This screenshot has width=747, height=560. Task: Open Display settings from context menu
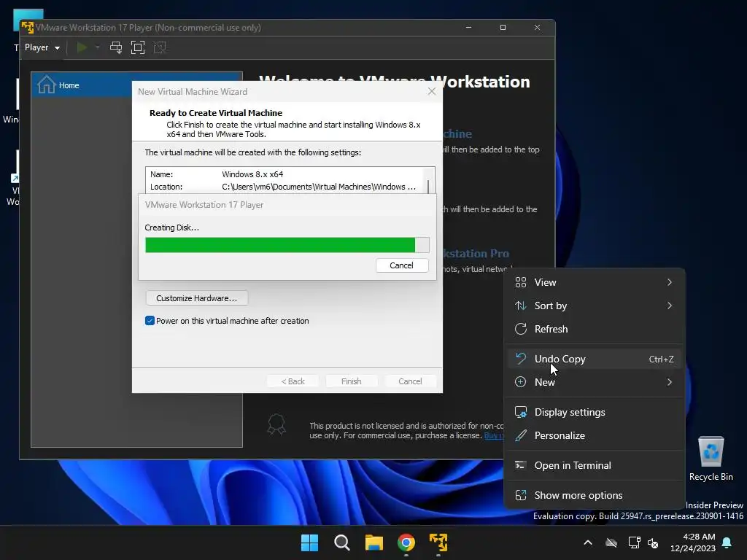(594, 412)
